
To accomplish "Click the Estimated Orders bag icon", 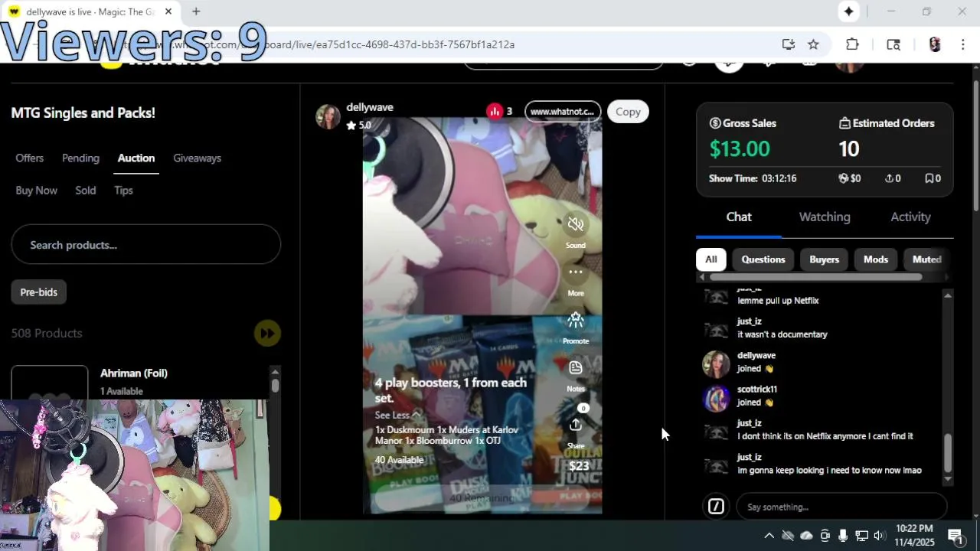I will pyautogui.click(x=844, y=123).
